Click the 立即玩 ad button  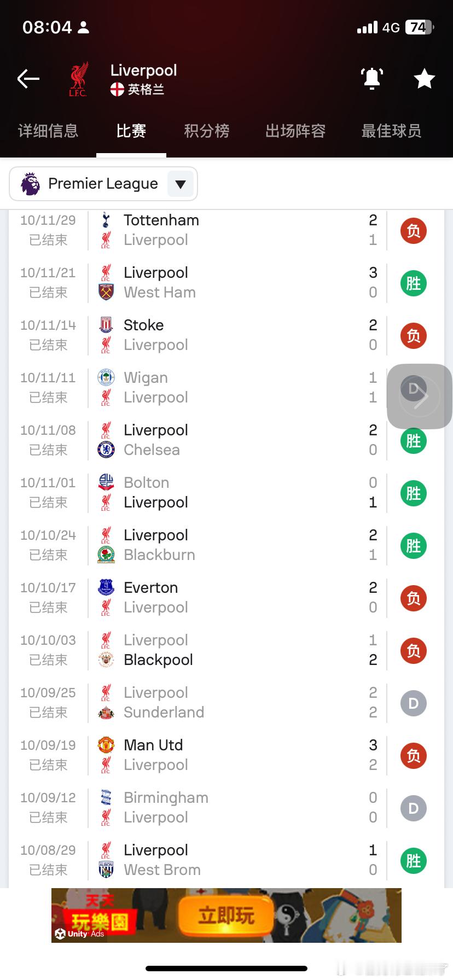[226, 915]
